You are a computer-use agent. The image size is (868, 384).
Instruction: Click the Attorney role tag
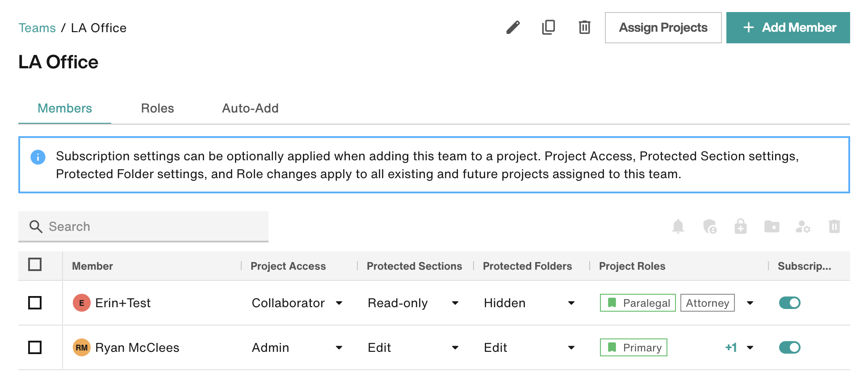click(708, 303)
